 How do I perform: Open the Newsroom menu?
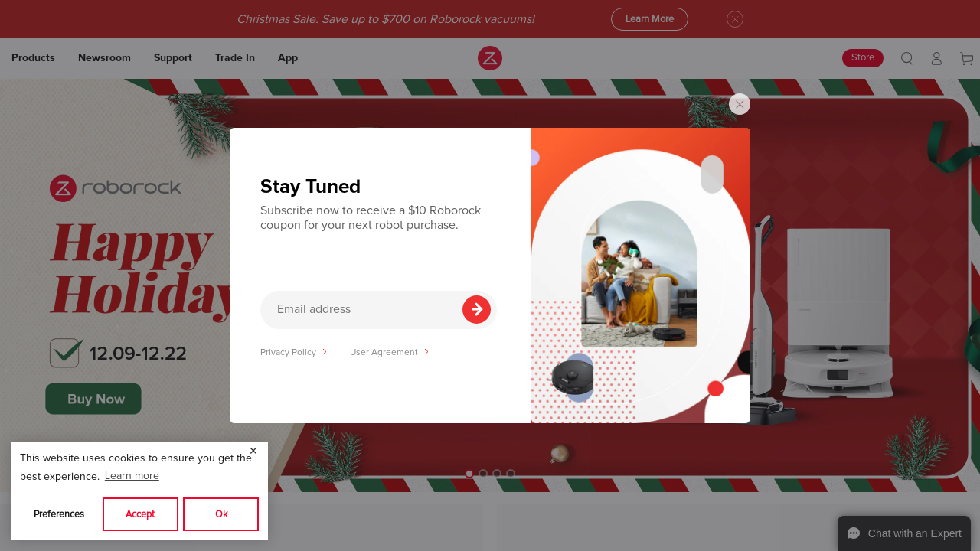[x=104, y=58]
